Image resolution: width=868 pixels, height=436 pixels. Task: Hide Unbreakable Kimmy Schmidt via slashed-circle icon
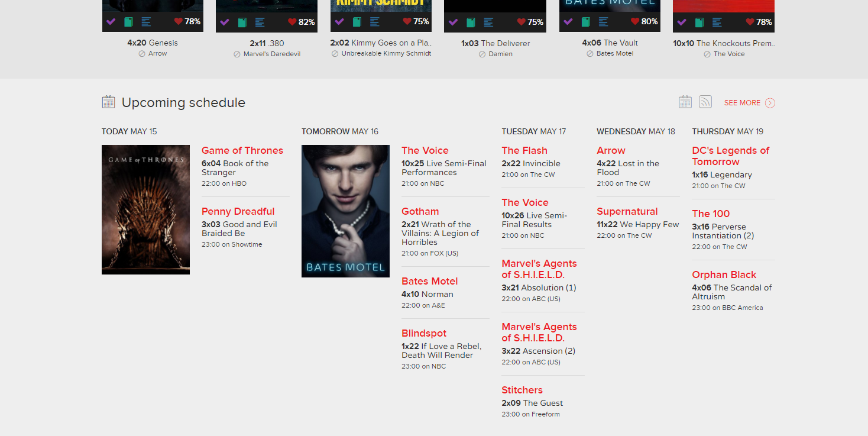[335, 53]
